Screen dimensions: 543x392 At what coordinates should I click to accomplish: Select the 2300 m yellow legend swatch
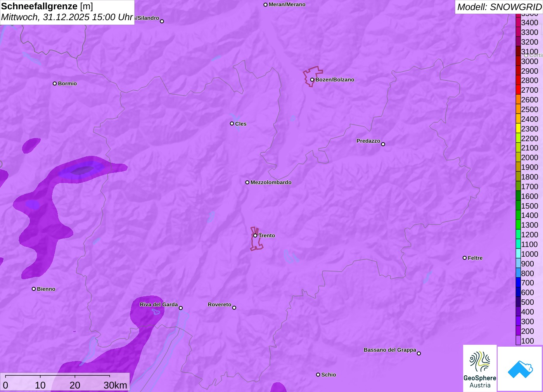(x=518, y=128)
